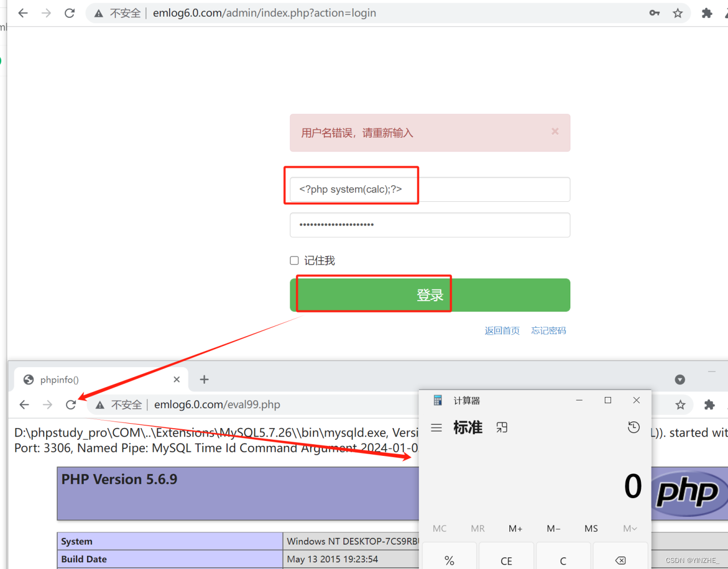Close the phpinfo() tab
Screen dimensions: 728x569
(176, 379)
